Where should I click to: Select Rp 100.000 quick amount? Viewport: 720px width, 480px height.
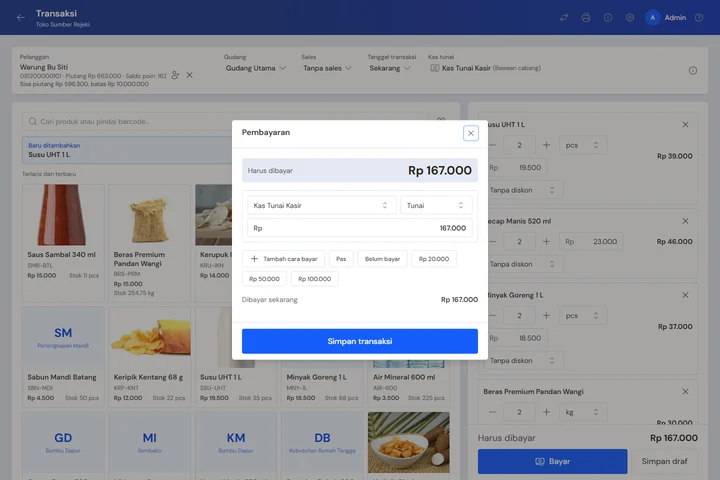pos(315,279)
